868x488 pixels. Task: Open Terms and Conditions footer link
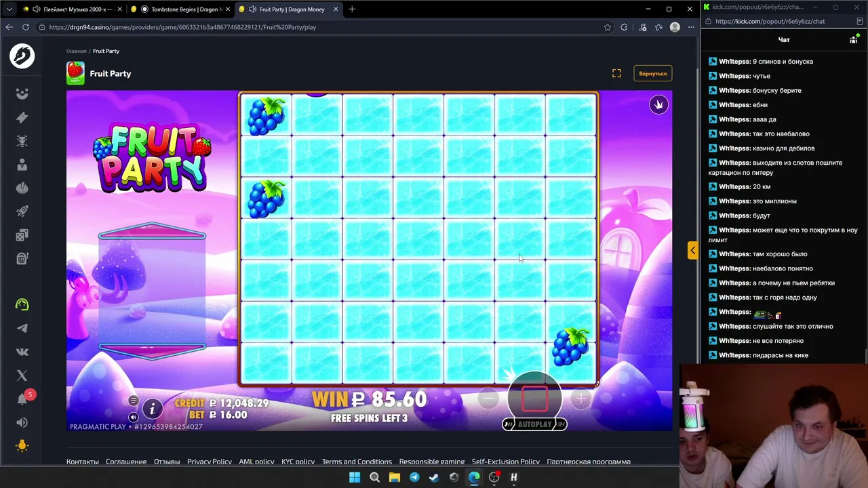point(357,462)
